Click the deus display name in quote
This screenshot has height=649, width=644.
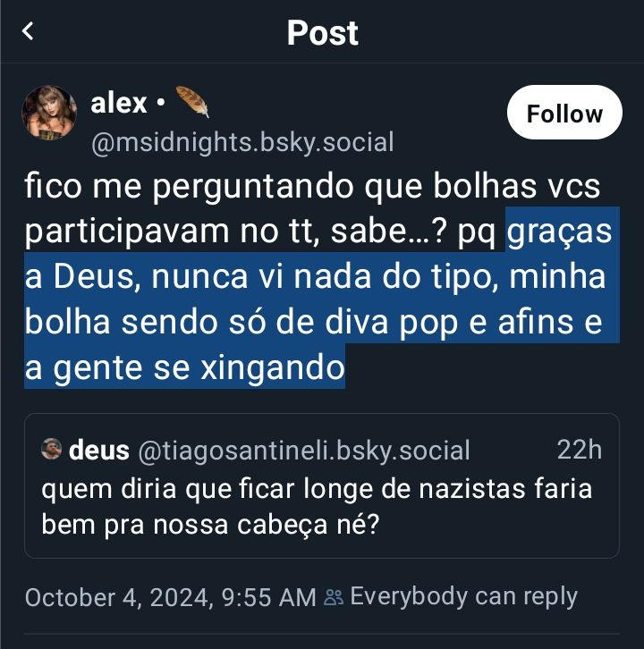99,450
